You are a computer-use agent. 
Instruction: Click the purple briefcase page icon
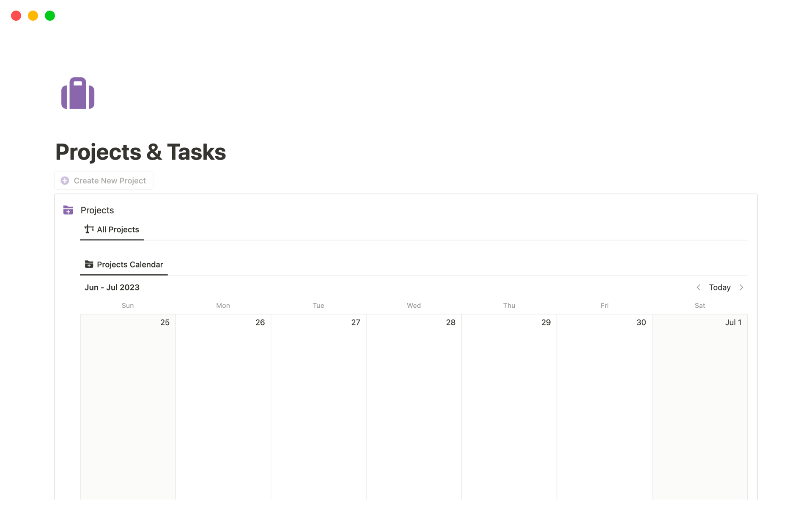pyautogui.click(x=78, y=93)
